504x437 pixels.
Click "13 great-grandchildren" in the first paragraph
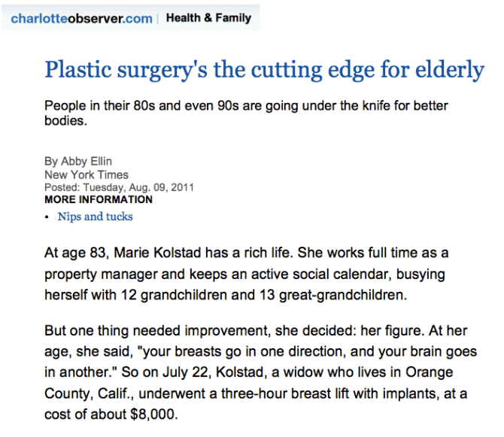point(333,295)
